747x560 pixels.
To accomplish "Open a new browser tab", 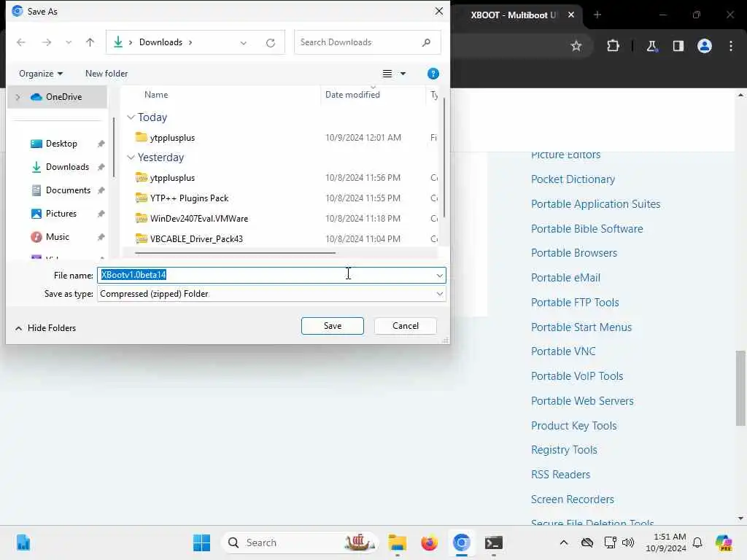I will 597,15.
